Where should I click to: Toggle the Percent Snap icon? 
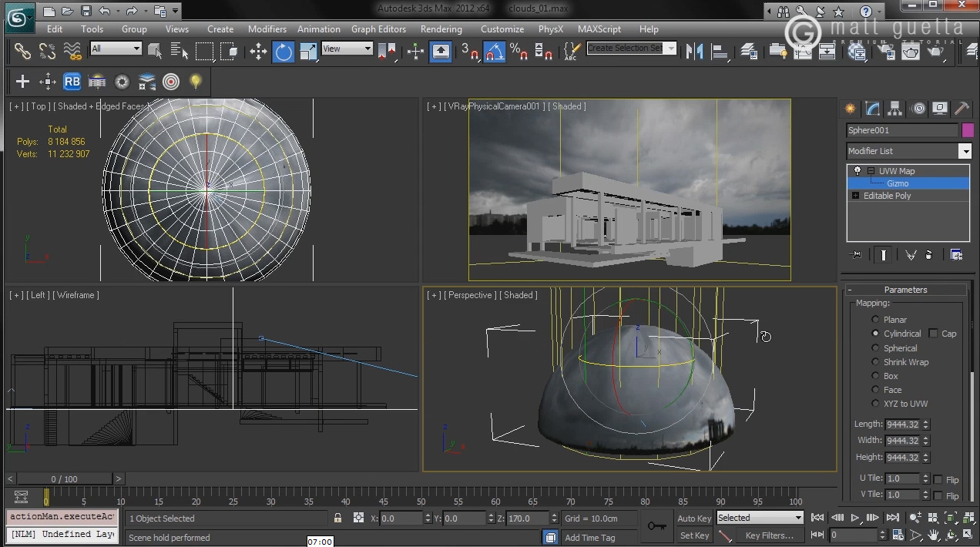coord(519,52)
